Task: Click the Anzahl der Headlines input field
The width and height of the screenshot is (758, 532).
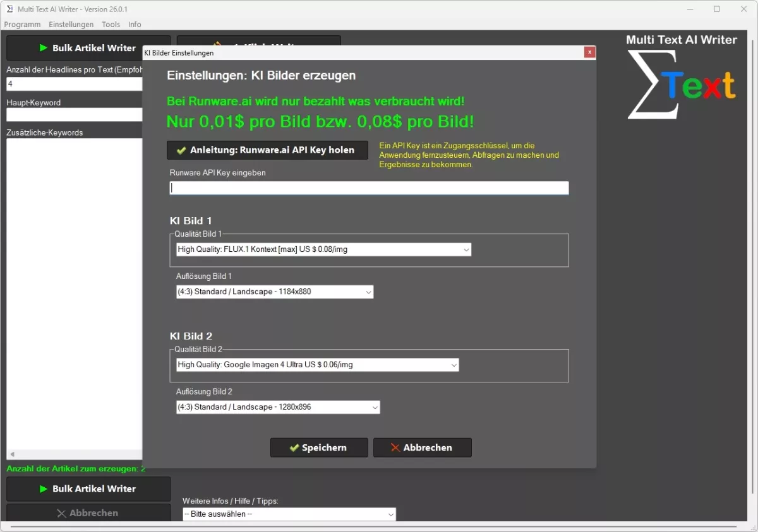Action: coord(75,84)
